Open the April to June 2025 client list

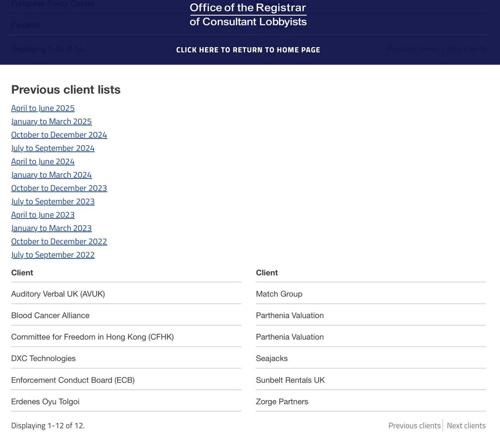pos(43,108)
